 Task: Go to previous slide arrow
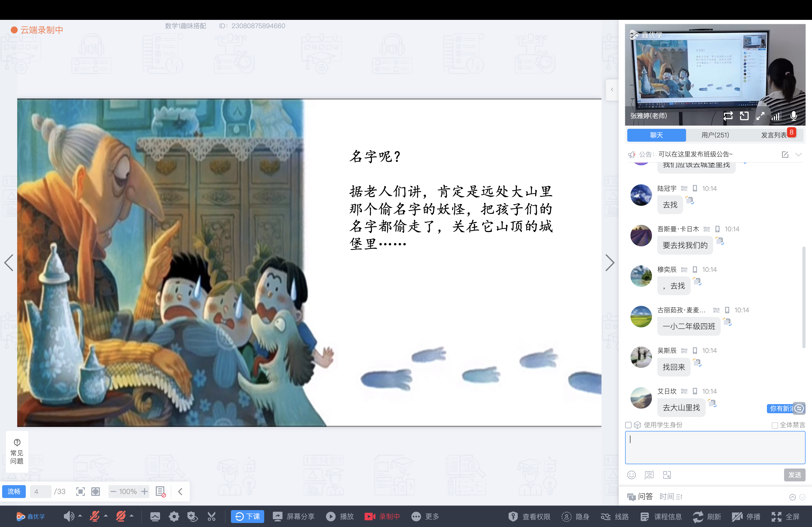[9, 263]
